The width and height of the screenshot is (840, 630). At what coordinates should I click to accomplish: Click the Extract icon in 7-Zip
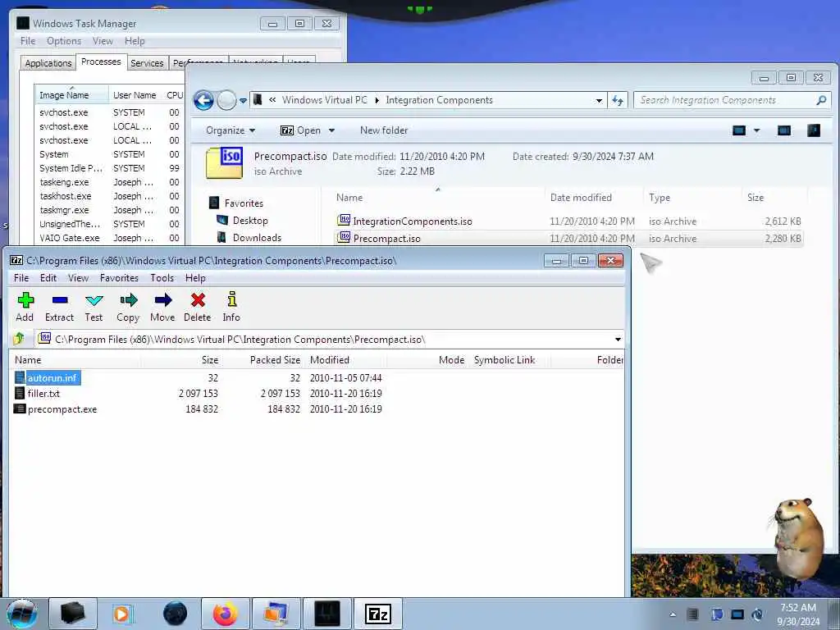coord(59,307)
